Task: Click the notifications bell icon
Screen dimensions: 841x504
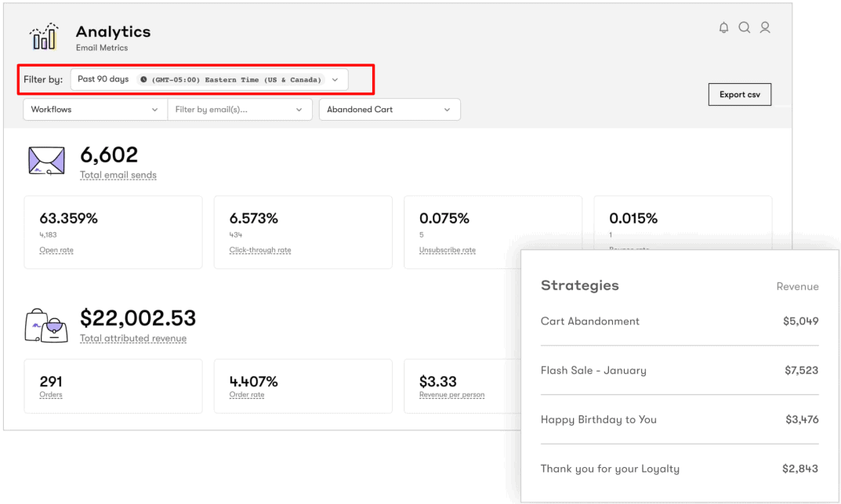Action: (x=723, y=27)
